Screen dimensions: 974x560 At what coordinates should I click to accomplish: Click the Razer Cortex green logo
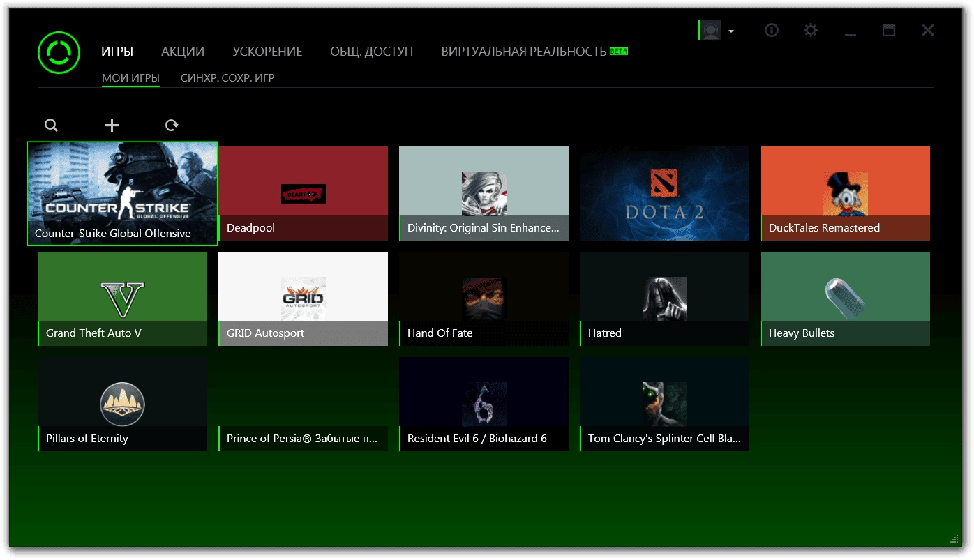[x=60, y=51]
